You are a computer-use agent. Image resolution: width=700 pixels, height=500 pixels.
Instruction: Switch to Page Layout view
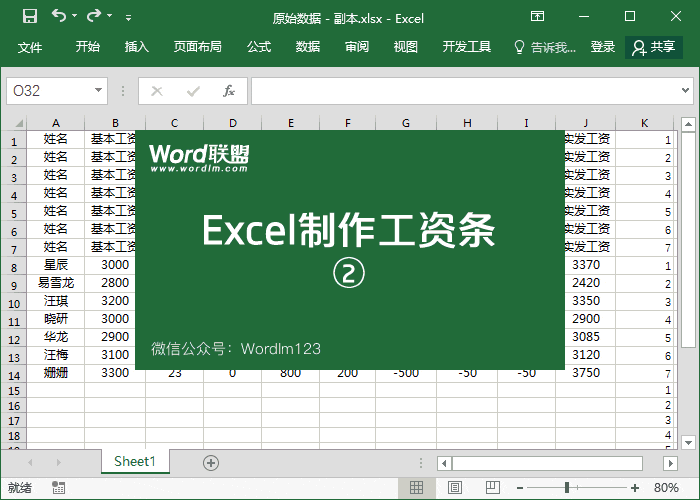(x=453, y=488)
